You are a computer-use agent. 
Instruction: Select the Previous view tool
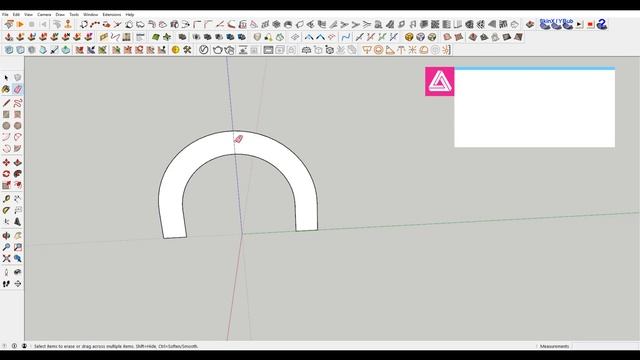(18, 258)
